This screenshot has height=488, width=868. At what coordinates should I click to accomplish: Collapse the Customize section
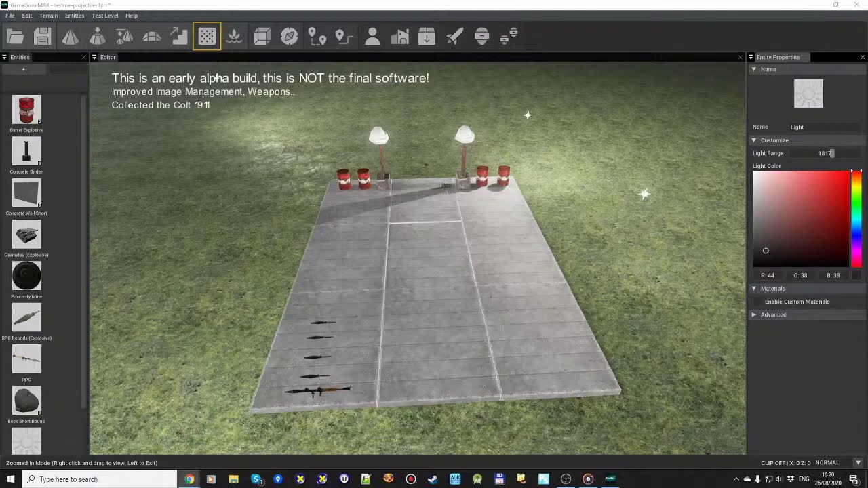(753, 140)
